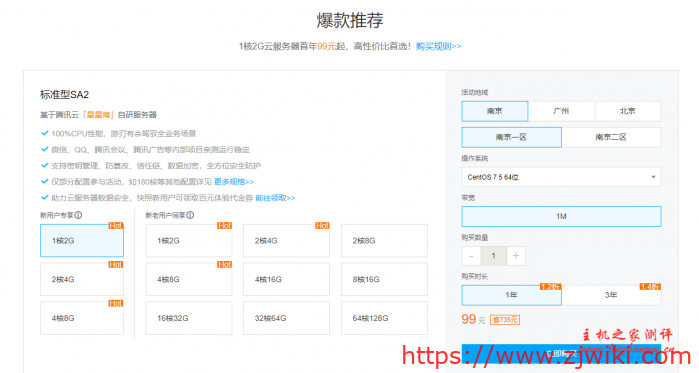
Task: Increase purchase quantity with plus button
Action: point(516,256)
